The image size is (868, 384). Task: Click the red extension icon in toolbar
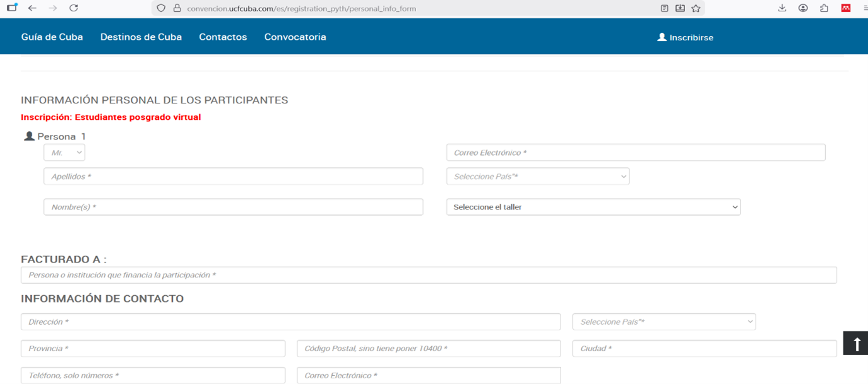846,8
